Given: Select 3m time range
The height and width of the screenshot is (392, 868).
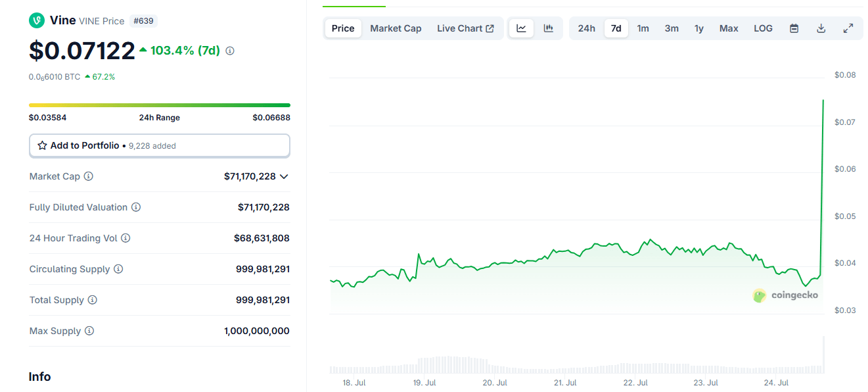Looking at the screenshot, I should [672, 28].
